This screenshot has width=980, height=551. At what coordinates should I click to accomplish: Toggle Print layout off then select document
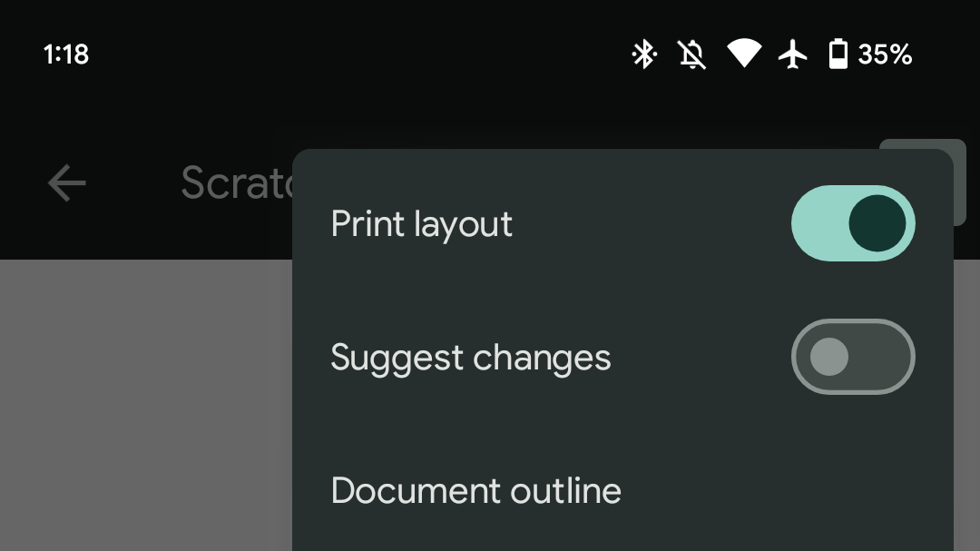[853, 223]
